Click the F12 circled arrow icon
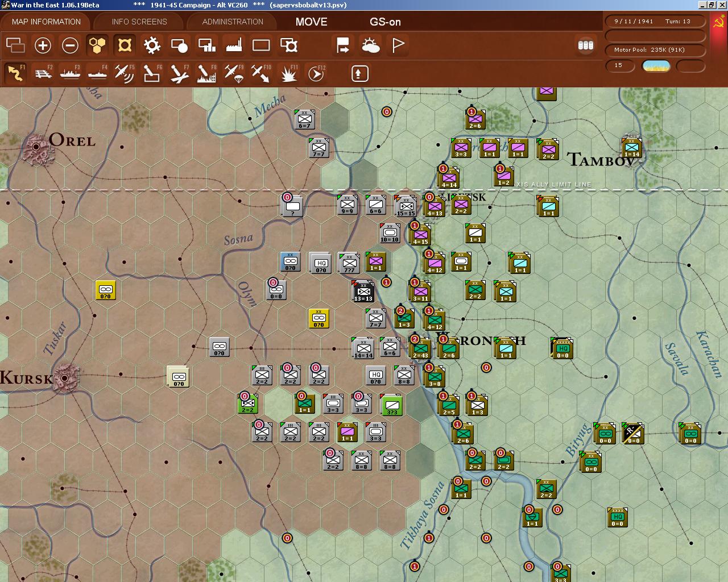728x582 pixels. (316, 73)
